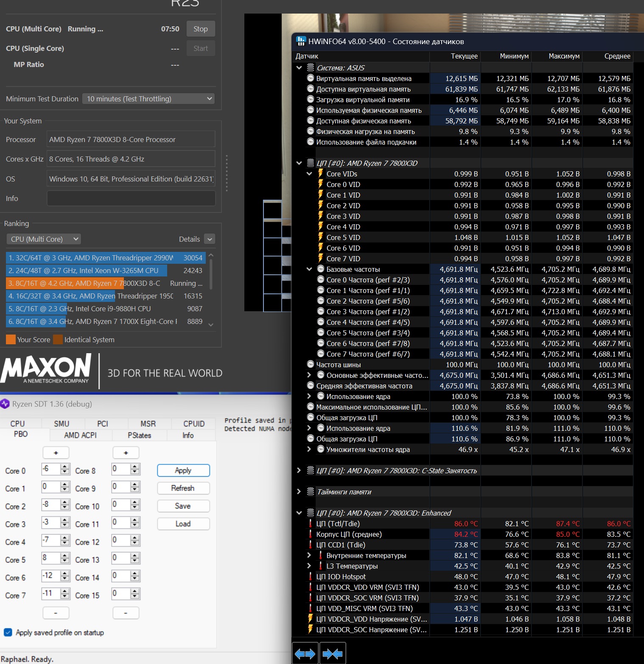
Task: Select Threadripper 2990W ranking entry
Action: coord(106,258)
